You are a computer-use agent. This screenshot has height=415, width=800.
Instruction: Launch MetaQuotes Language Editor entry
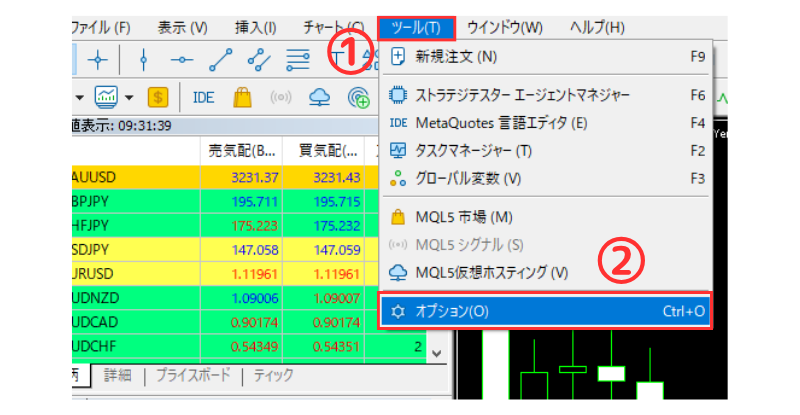coord(546,123)
